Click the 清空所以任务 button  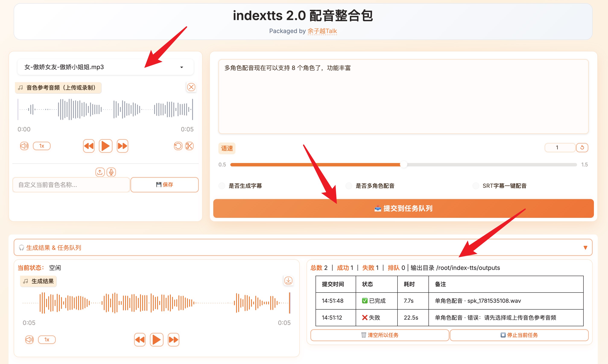coord(380,335)
